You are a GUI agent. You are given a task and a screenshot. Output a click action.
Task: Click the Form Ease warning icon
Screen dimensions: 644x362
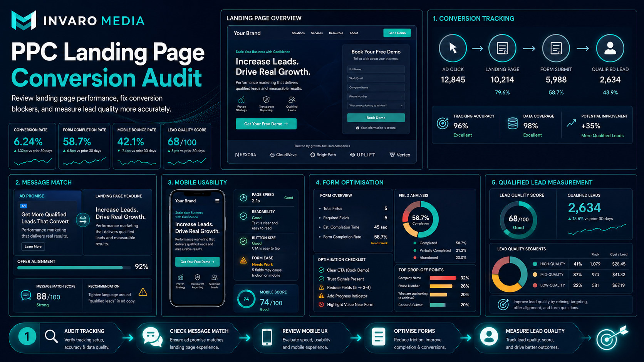(243, 260)
